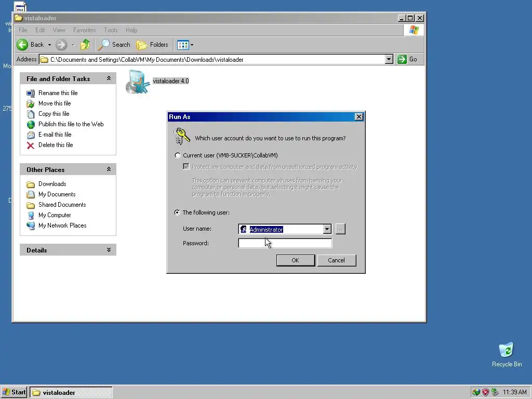This screenshot has height=399, width=532.
Task: Open the Tools menu
Action: [111, 30]
